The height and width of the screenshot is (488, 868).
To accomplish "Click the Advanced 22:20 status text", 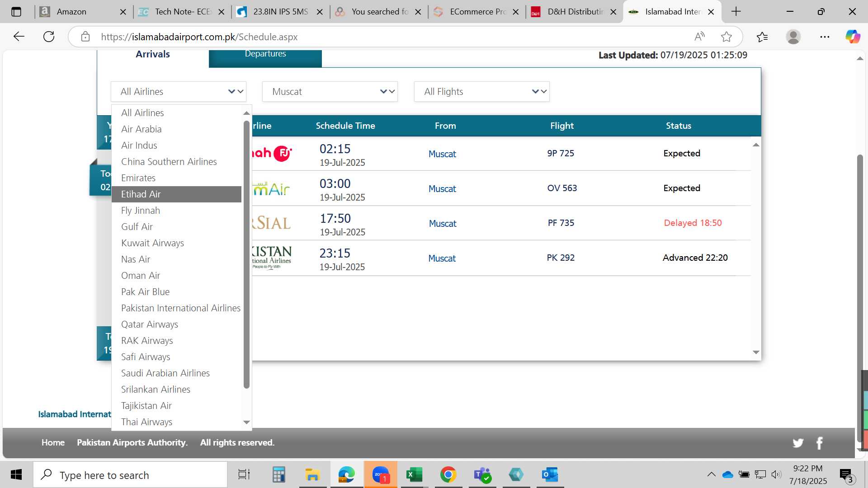I will click(x=695, y=258).
